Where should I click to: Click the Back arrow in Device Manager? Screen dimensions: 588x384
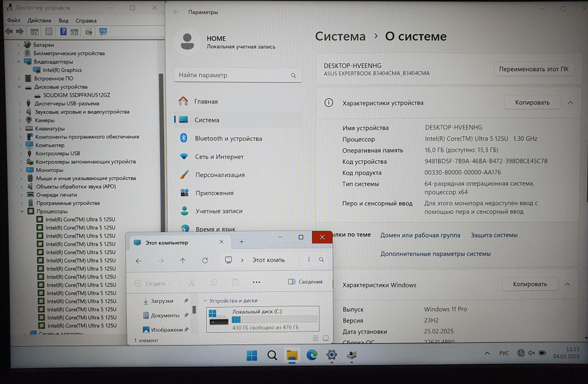(x=9, y=31)
